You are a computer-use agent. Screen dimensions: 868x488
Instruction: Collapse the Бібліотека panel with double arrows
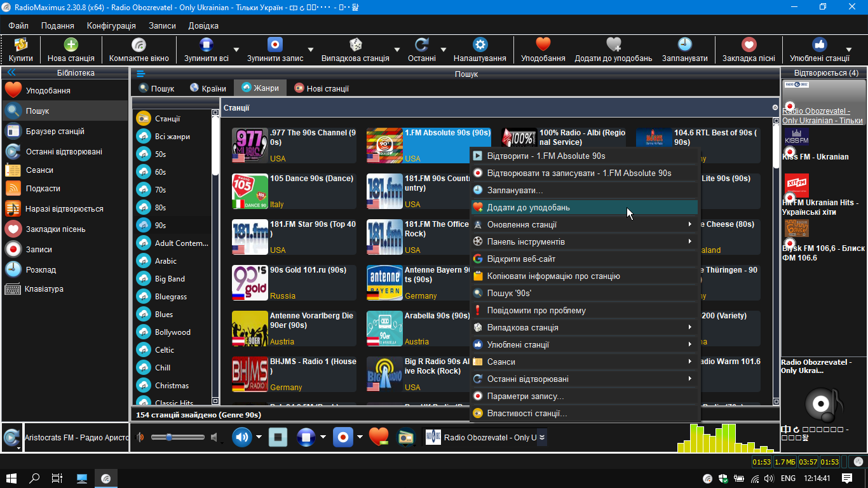[11, 73]
